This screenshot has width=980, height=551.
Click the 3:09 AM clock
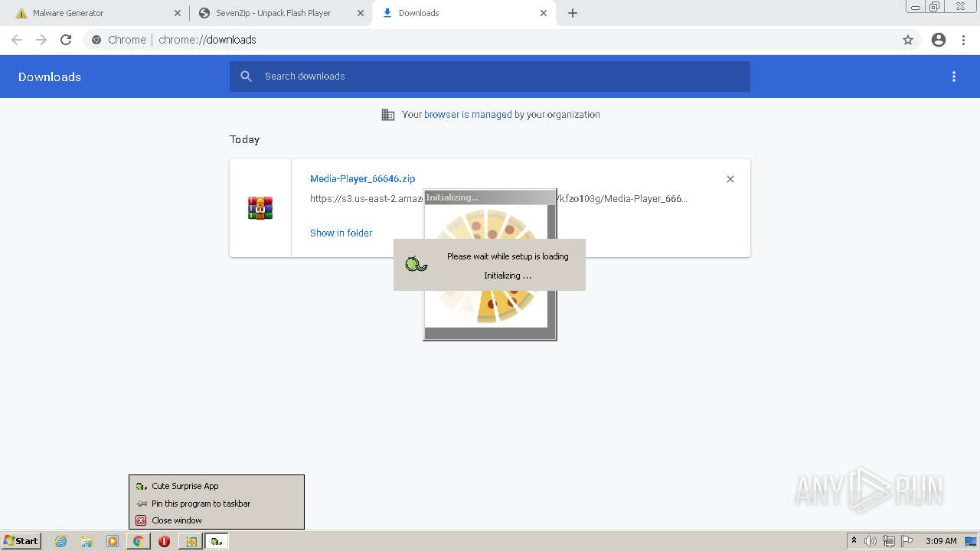tap(941, 541)
